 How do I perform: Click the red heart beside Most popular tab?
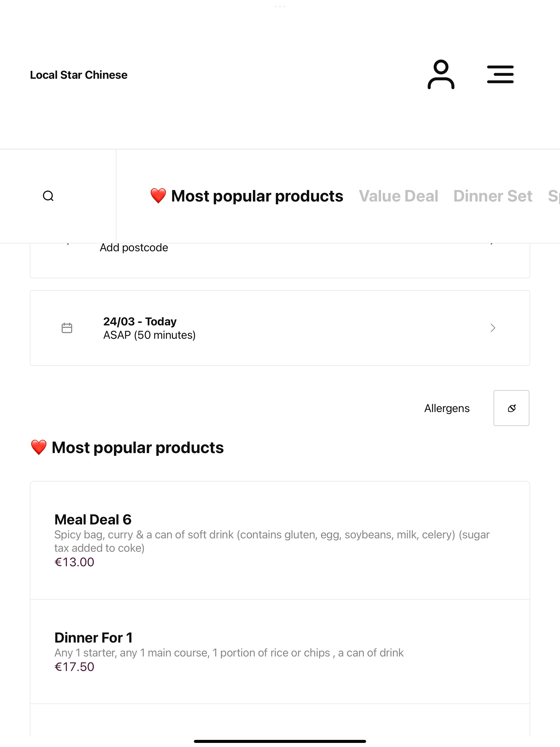coord(158,196)
